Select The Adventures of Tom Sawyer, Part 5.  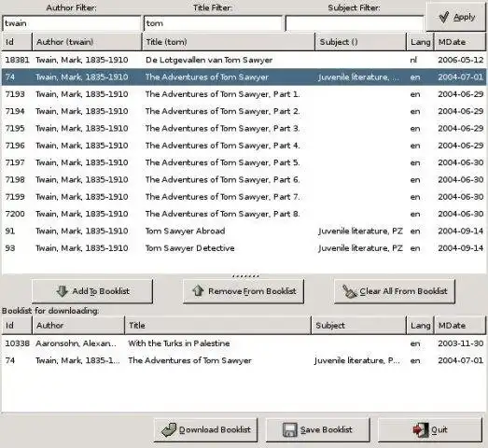click(x=244, y=162)
